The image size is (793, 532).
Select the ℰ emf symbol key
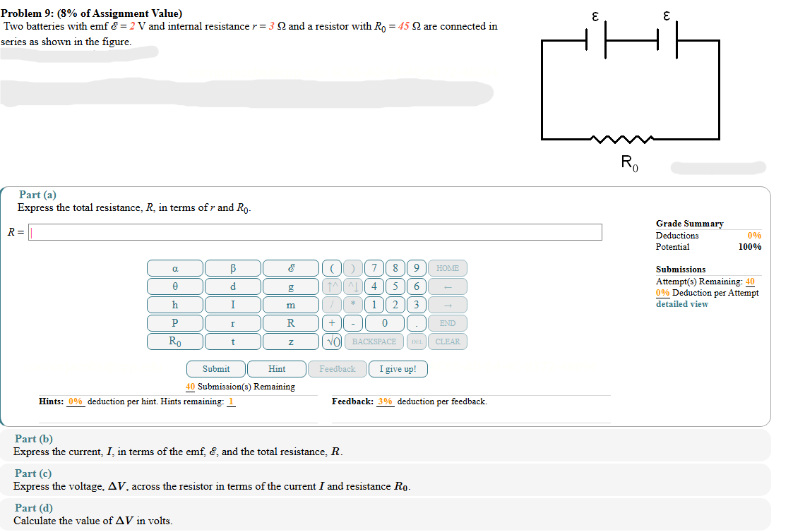[x=290, y=268]
